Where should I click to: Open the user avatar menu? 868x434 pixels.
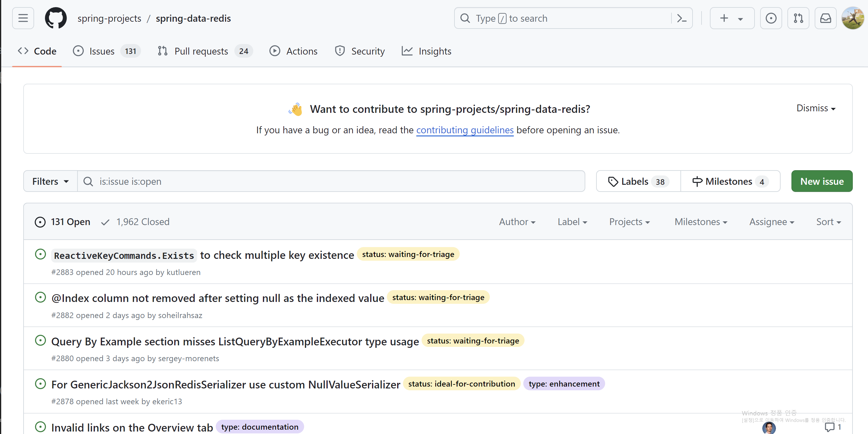click(853, 18)
